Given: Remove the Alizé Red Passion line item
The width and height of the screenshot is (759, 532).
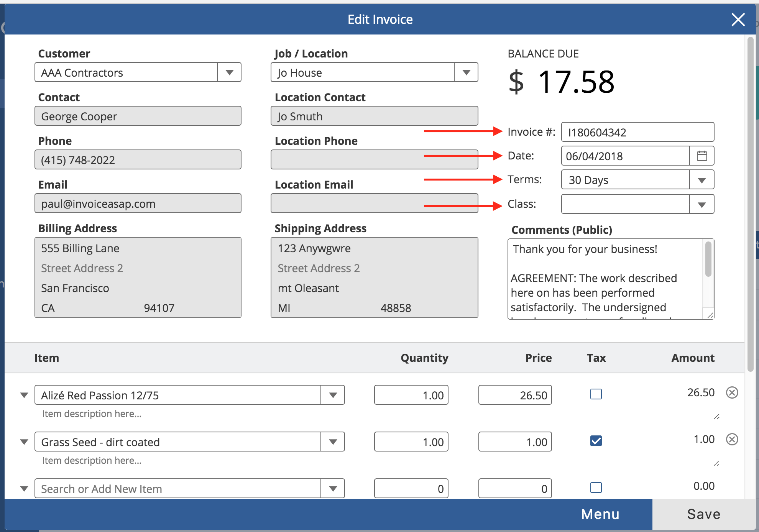Looking at the screenshot, I should point(732,392).
